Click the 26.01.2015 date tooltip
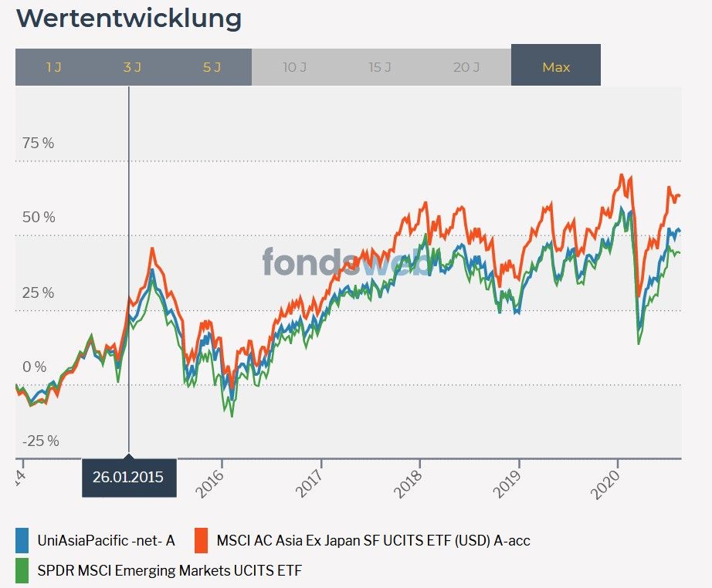The image size is (712, 588). point(128,477)
